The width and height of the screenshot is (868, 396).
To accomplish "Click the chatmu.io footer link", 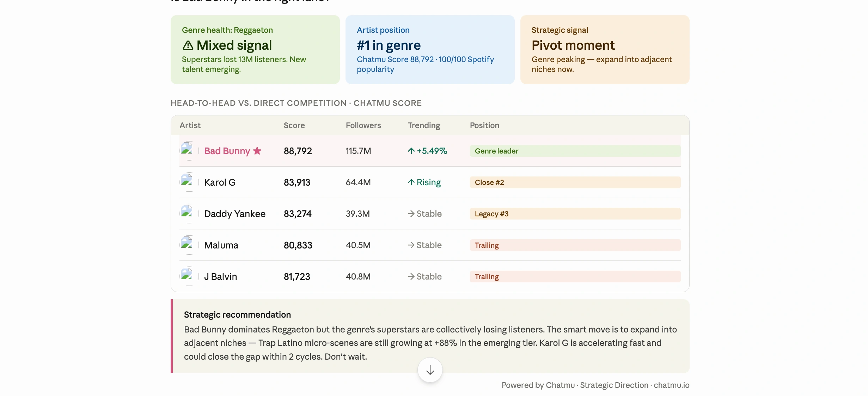I will coord(671,385).
